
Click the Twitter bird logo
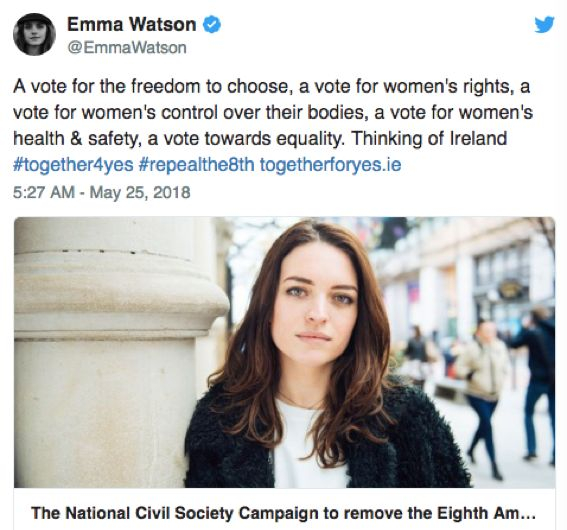pyautogui.click(x=544, y=24)
